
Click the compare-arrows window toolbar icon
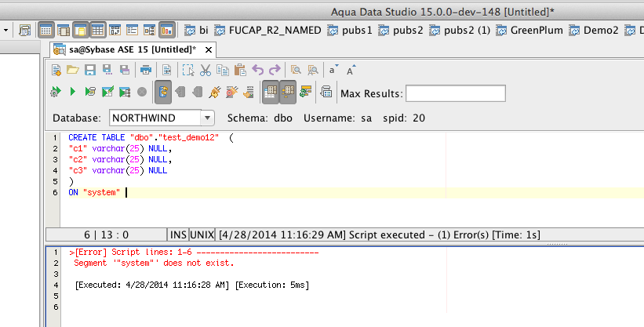[x=115, y=30]
